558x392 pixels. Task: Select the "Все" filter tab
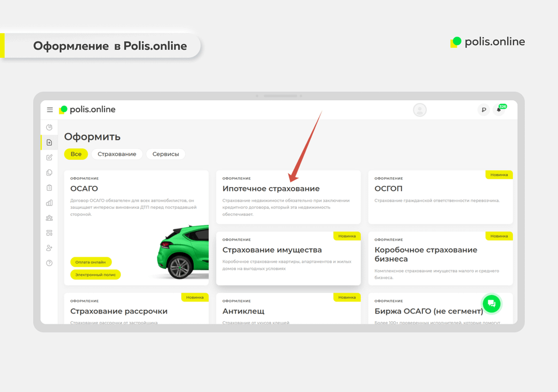(x=76, y=154)
